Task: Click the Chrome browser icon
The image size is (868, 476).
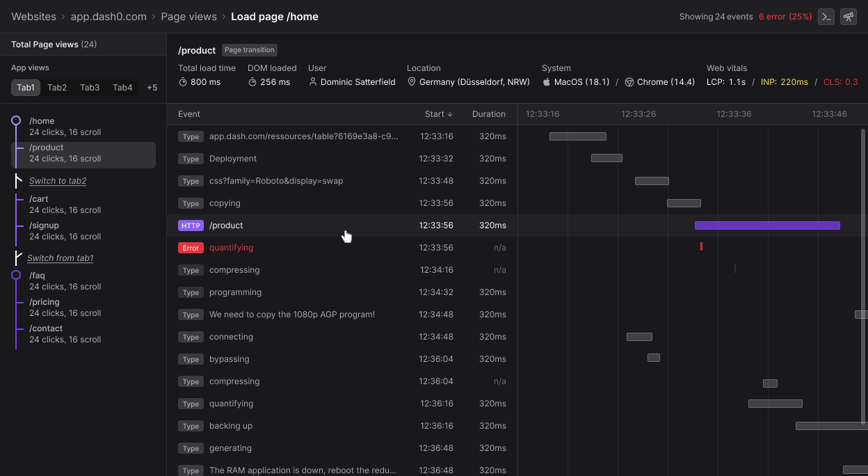Action: pos(629,82)
